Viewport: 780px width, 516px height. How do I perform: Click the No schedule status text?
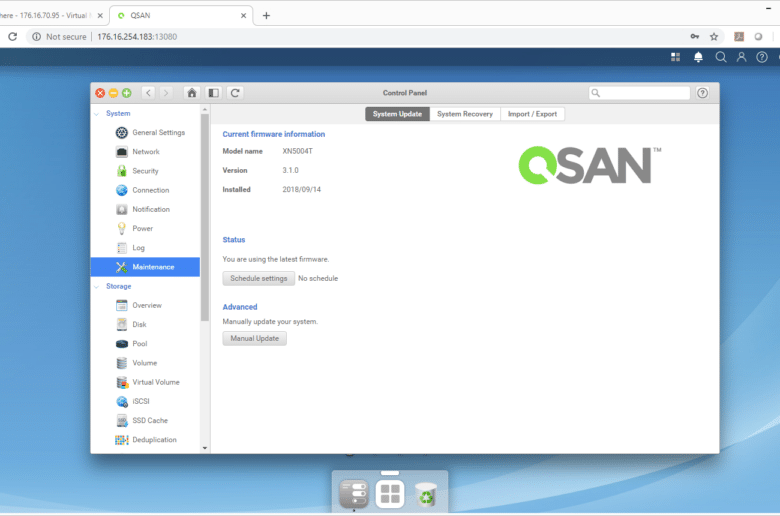(x=318, y=278)
